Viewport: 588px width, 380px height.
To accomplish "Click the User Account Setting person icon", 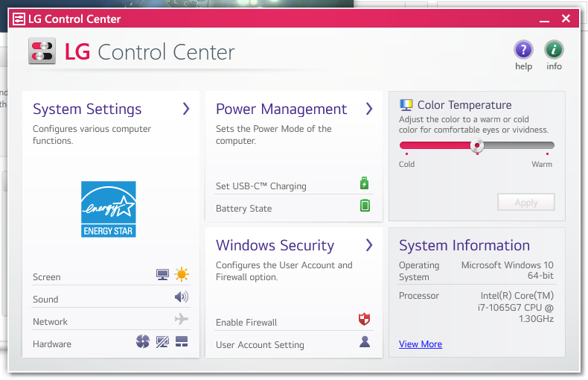I will (x=365, y=342).
